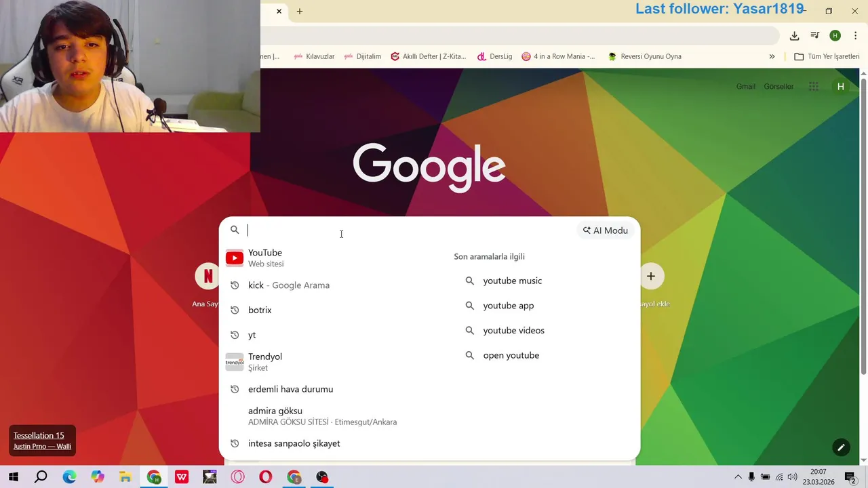Open volume speaker tray icon

coord(792,477)
